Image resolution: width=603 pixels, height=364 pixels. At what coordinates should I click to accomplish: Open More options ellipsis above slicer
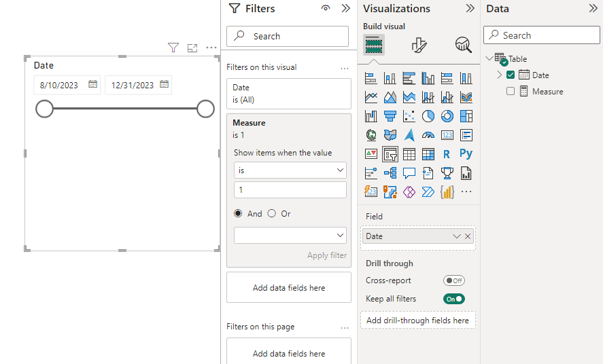[211, 48]
